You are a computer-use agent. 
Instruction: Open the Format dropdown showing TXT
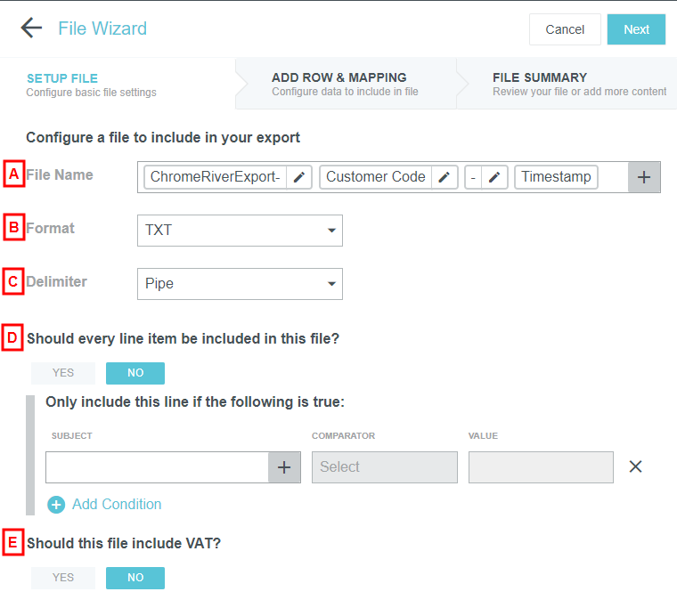(240, 231)
